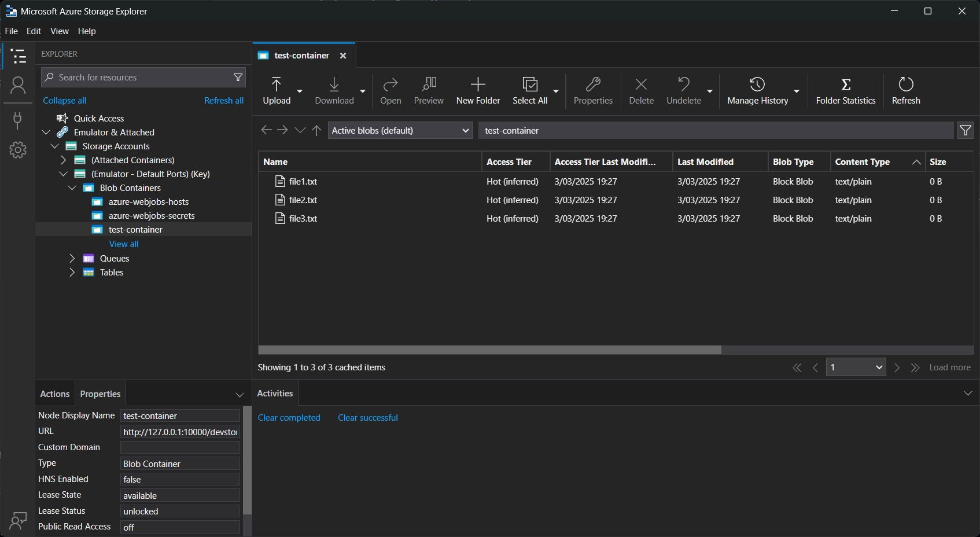Open blob Properties from toolbar
Viewport: 980px width, 537px height.
coord(593,91)
